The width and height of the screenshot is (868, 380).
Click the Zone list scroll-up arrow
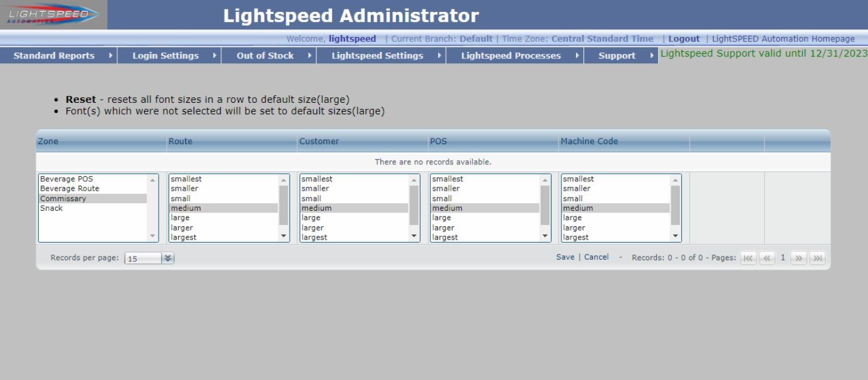(x=152, y=179)
